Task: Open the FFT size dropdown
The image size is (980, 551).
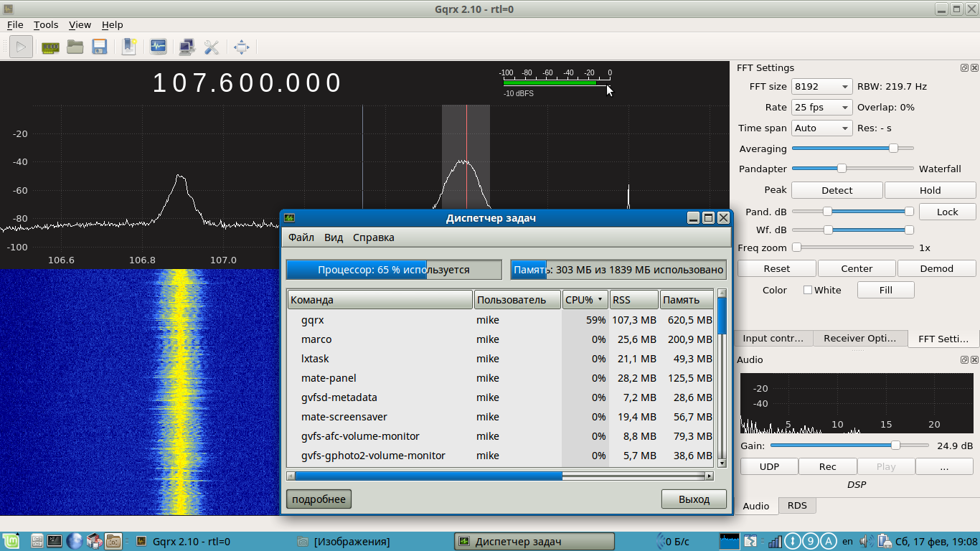Action: pyautogui.click(x=821, y=86)
